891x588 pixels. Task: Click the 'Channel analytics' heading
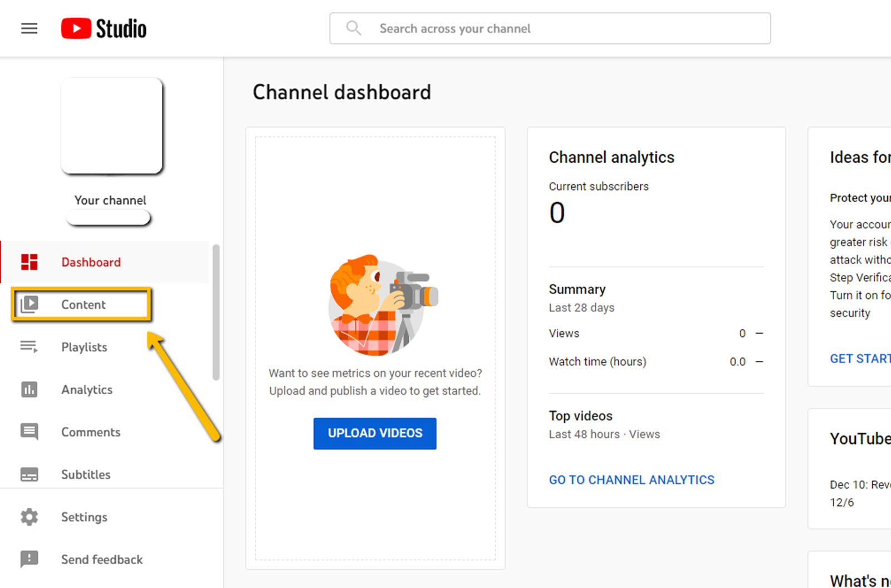tap(611, 157)
